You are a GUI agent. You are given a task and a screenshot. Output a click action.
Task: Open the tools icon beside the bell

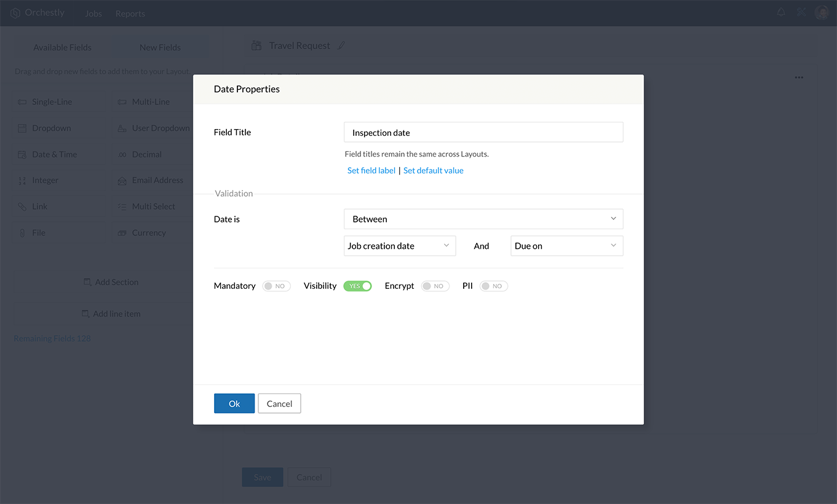tap(801, 12)
